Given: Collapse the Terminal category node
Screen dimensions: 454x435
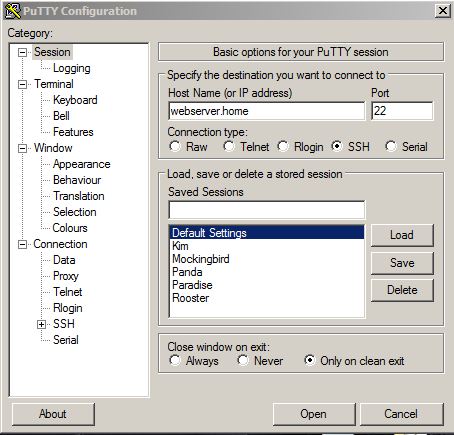Looking at the screenshot, I should coord(22,84).
